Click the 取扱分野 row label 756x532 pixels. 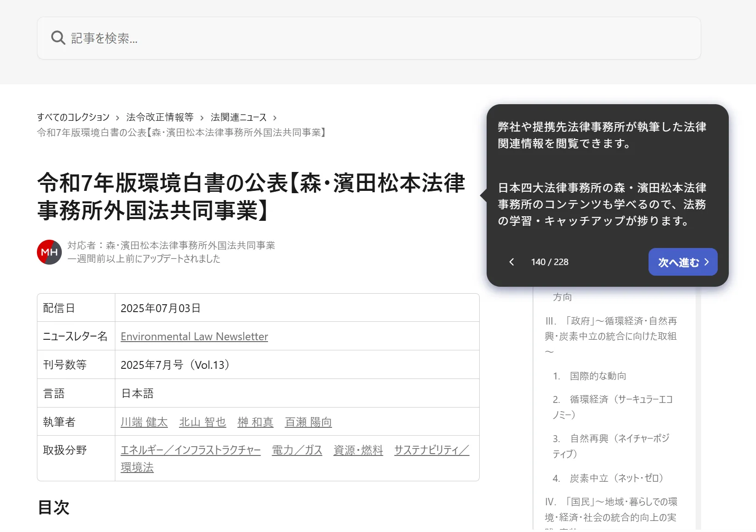pos(65,450)
